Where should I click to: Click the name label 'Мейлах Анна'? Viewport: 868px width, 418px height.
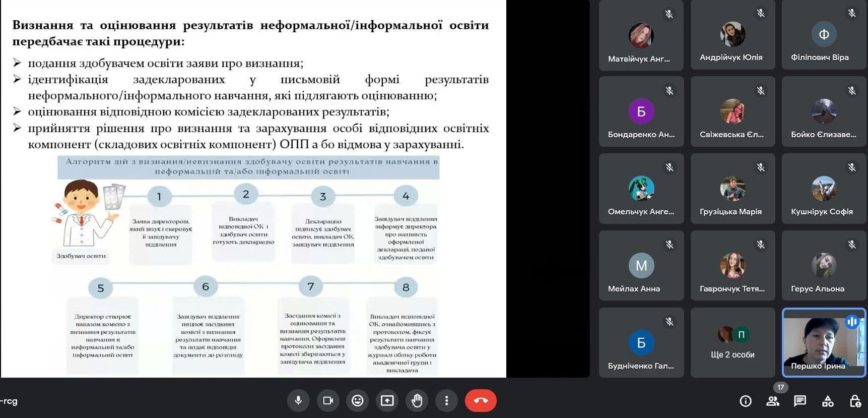pos(634,289)
